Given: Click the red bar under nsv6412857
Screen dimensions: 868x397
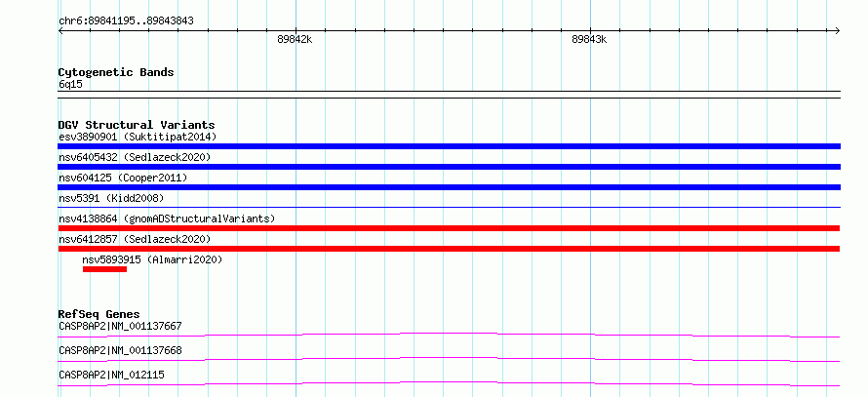Looking at the screenshot, I should point(449,249).
